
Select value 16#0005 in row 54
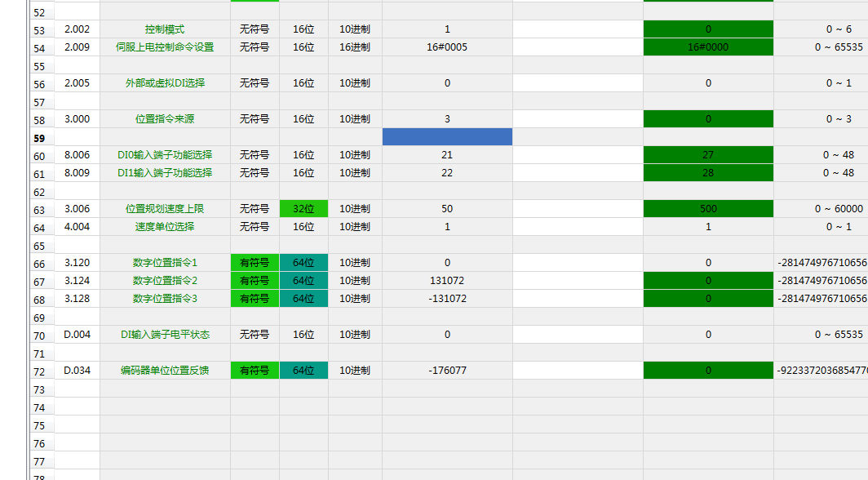(x=447, y=47)
